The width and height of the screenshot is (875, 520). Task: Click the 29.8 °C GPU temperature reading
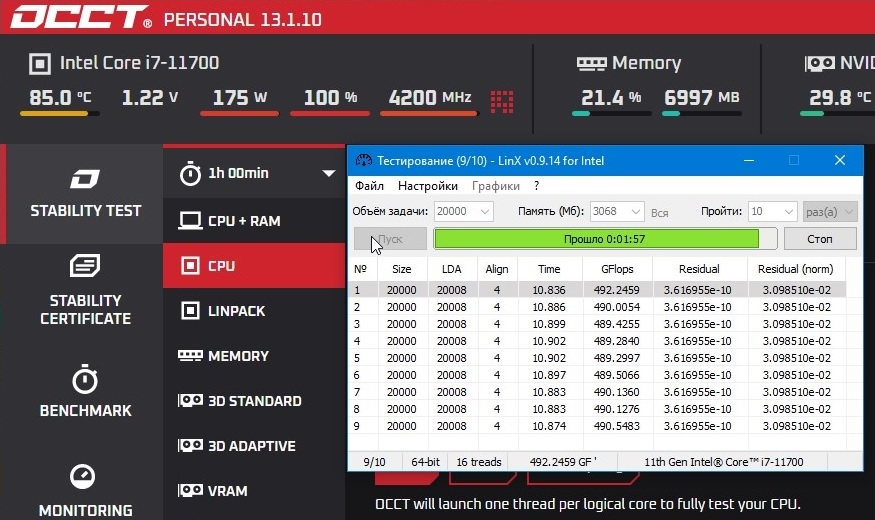click(x=840, y=98)
